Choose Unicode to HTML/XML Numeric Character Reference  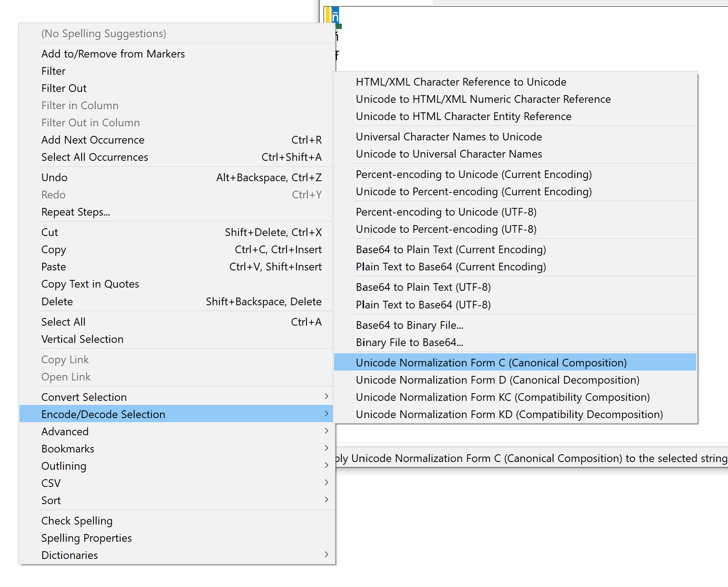[515, 99]
